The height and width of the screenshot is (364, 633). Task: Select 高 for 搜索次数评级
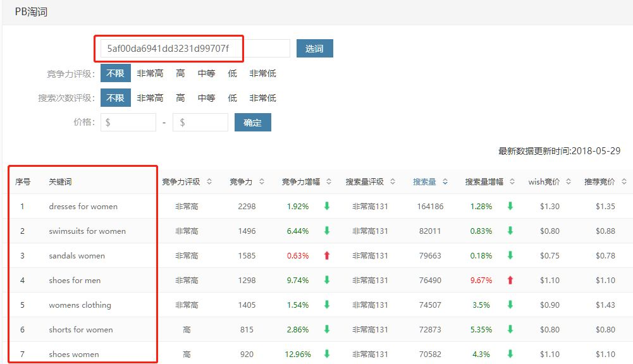[x=180, y=98]
